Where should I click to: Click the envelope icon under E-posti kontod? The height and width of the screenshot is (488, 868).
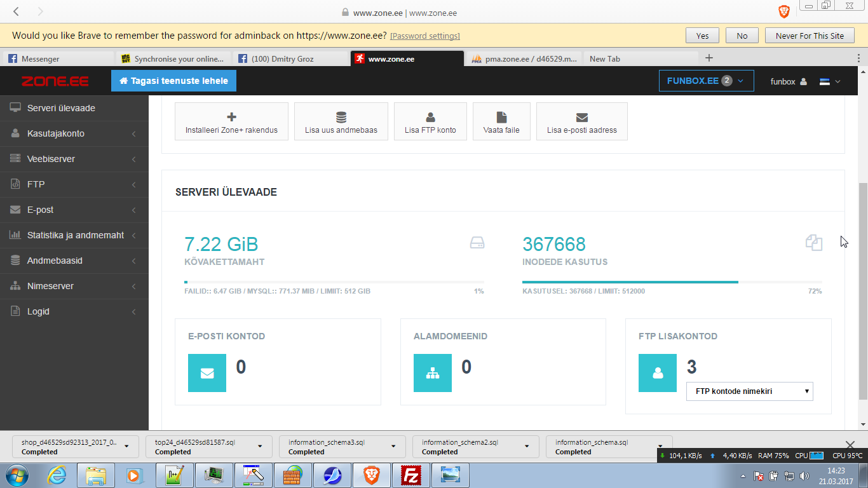click(207, 373)
